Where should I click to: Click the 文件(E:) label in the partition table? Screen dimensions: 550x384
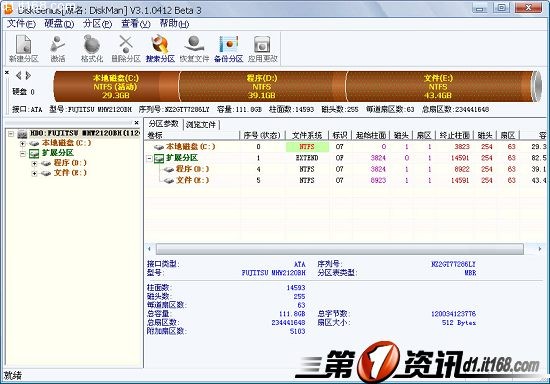193,181
